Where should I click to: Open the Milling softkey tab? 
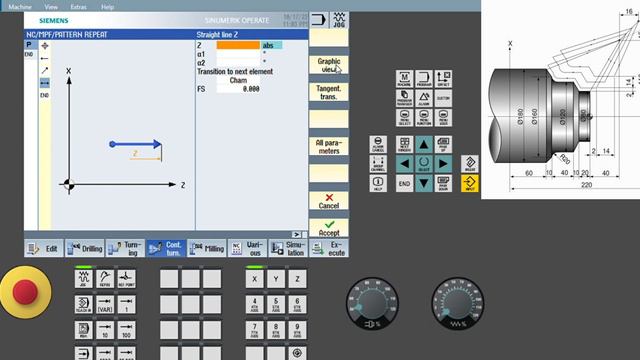[207, 248]
